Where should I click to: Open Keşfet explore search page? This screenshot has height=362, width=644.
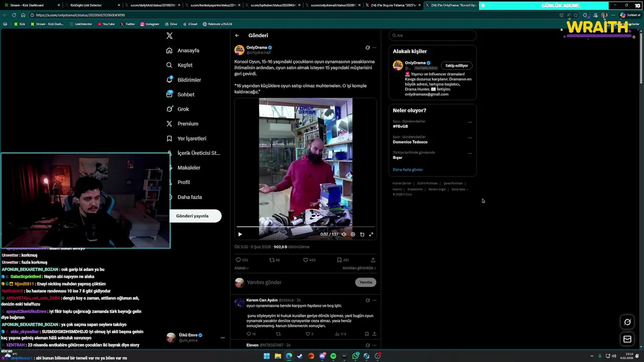[180, 65]
